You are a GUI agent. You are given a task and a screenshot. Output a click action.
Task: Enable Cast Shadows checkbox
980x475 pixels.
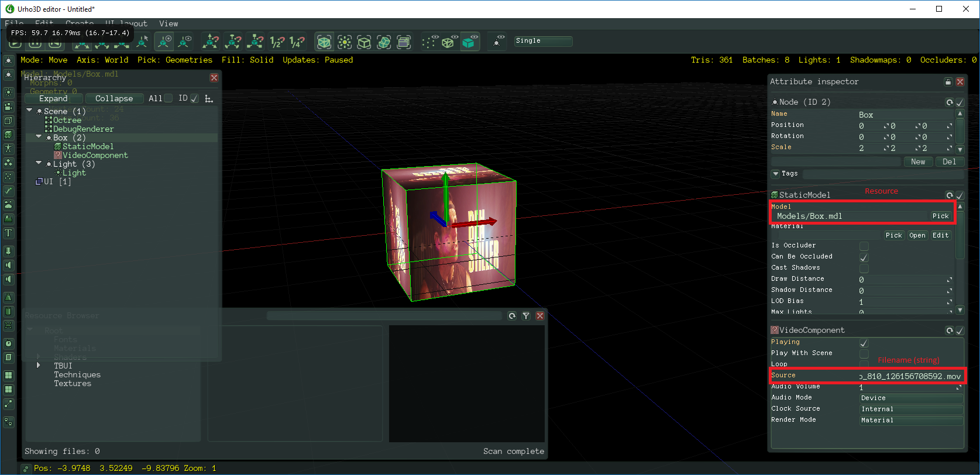tap(864, 268)
